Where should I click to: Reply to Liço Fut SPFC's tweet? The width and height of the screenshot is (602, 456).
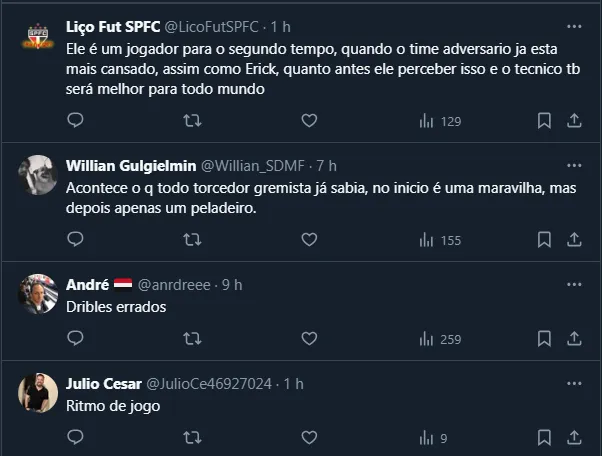(x=75, y=121)
